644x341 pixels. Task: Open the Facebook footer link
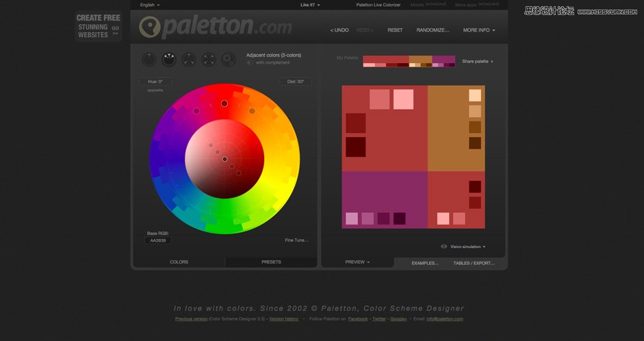pos(358,319)
